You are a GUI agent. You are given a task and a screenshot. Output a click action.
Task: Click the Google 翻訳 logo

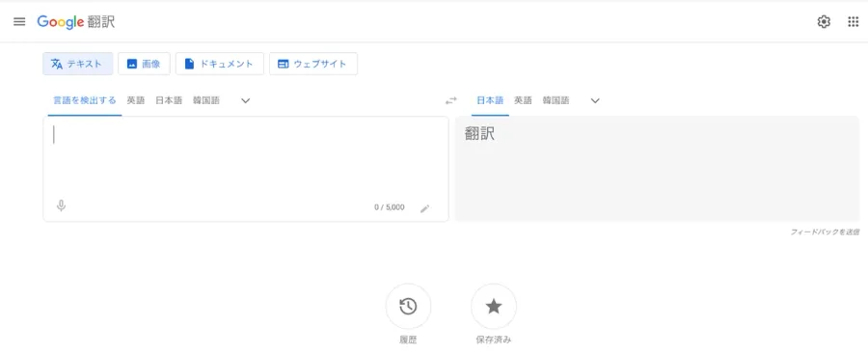pos(76,21)
